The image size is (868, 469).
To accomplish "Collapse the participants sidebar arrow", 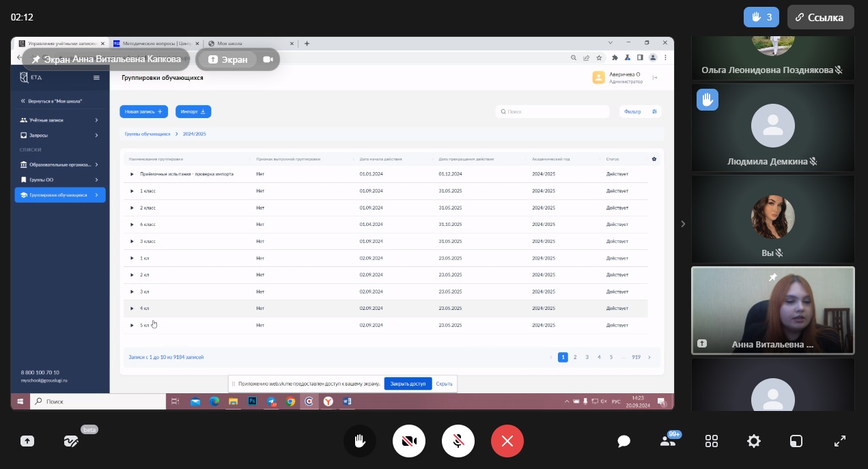I will (x=683, y=224).
